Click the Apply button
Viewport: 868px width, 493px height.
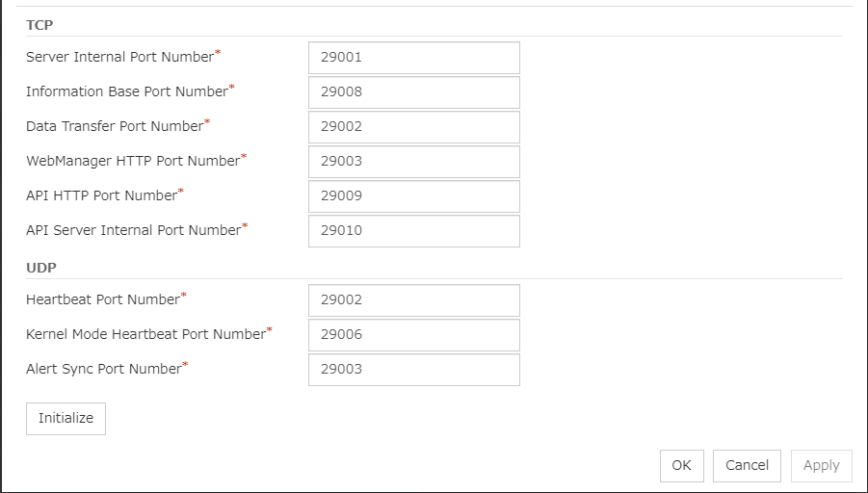tap(821, 466)
